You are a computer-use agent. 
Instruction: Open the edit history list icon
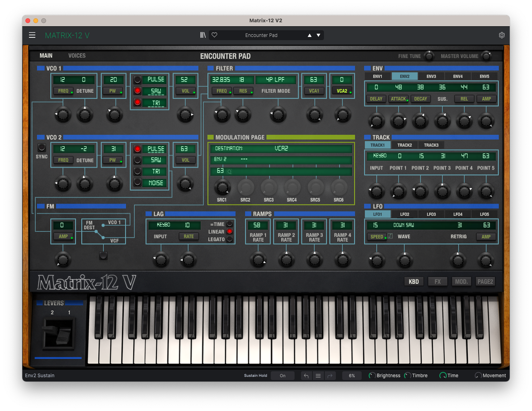tap(318, 376)
